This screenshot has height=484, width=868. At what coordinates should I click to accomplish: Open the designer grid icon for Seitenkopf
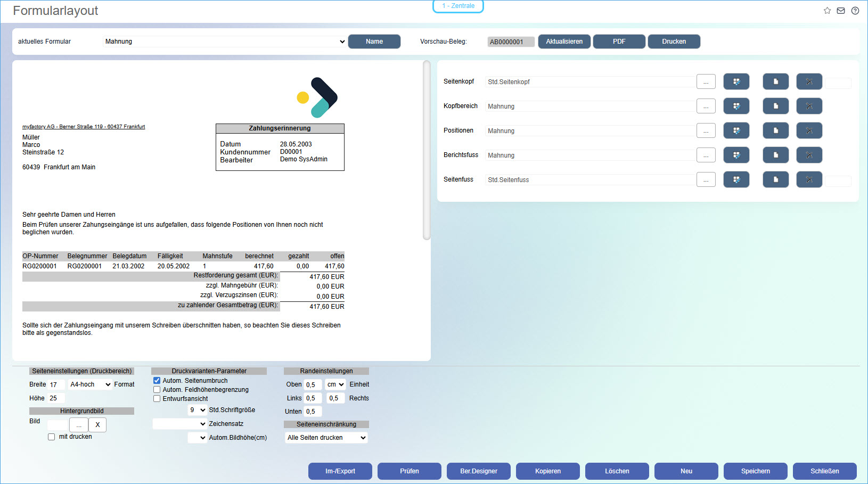[736, 81]
